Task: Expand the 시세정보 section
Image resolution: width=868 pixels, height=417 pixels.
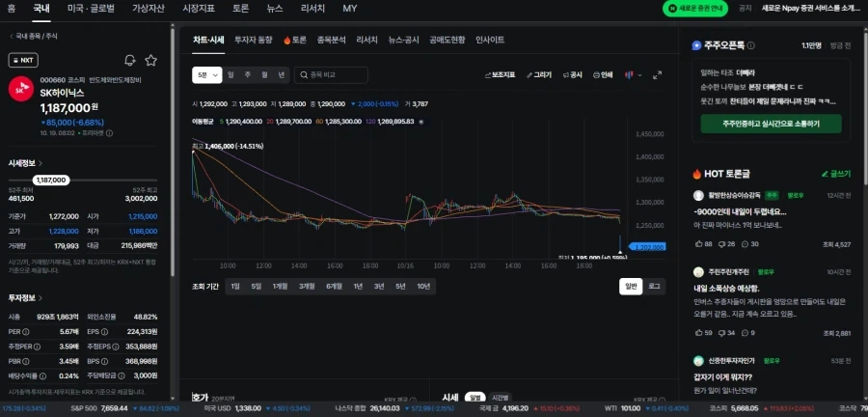Action: 25,163
